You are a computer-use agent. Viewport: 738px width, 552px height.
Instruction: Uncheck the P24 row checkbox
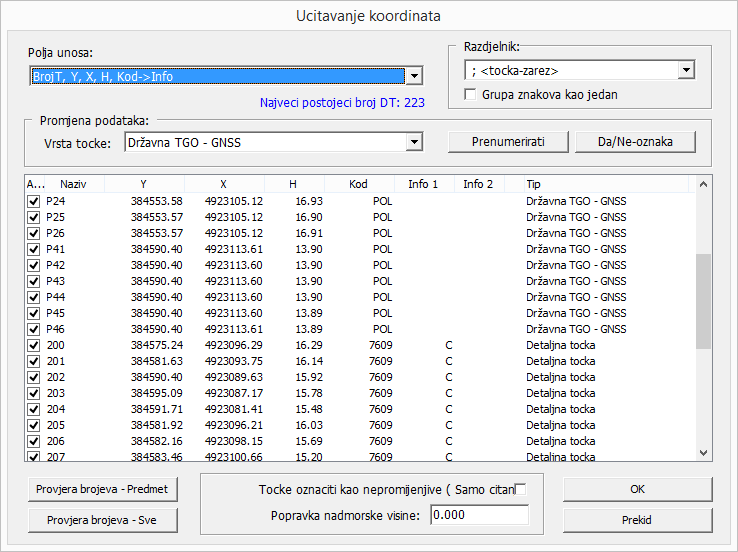point(33,201)
